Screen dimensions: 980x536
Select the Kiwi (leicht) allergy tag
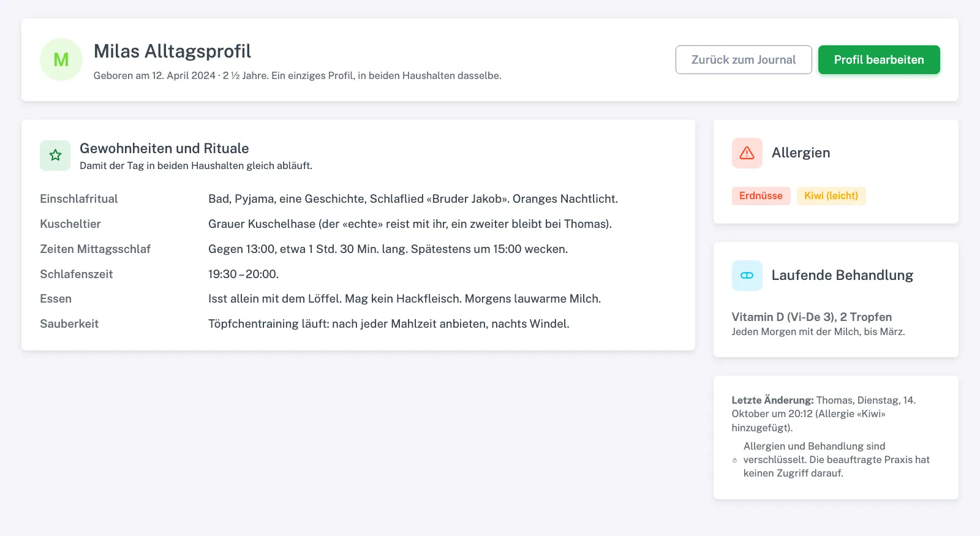[831, 196]
